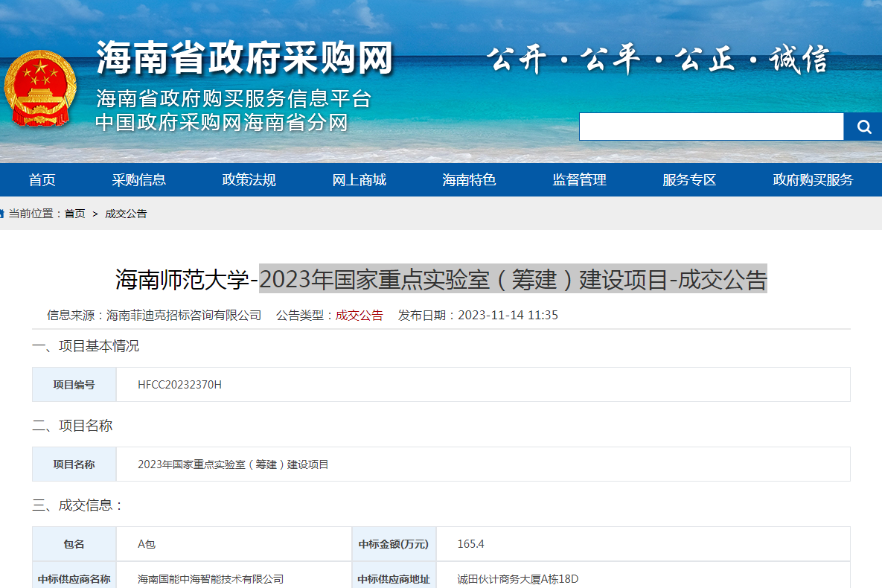Click the project number HFCC20232370H
Screen dimensions: 882x588
(x=179, y=385)
